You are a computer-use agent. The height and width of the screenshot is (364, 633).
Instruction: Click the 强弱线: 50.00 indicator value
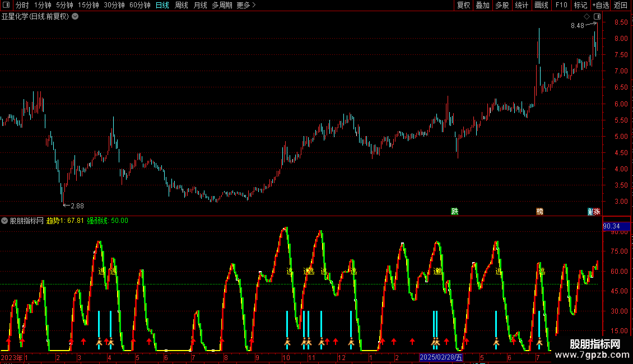pyautogui.click(x=108, y=221)
